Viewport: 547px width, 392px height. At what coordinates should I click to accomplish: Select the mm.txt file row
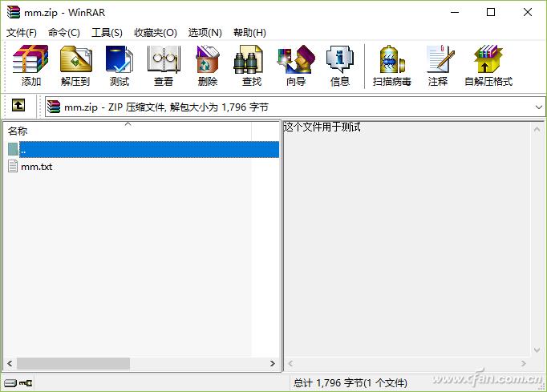pos(143,167)
